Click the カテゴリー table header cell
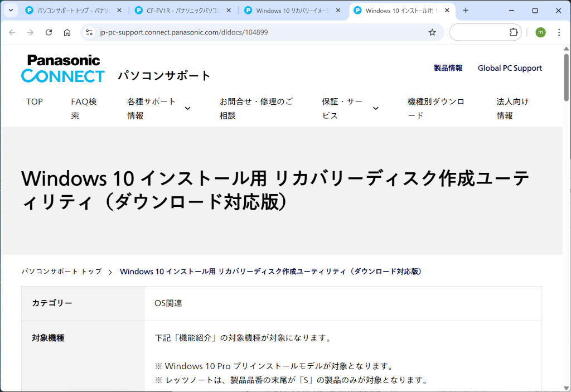The image size is (571, 392). pos(83,303)
